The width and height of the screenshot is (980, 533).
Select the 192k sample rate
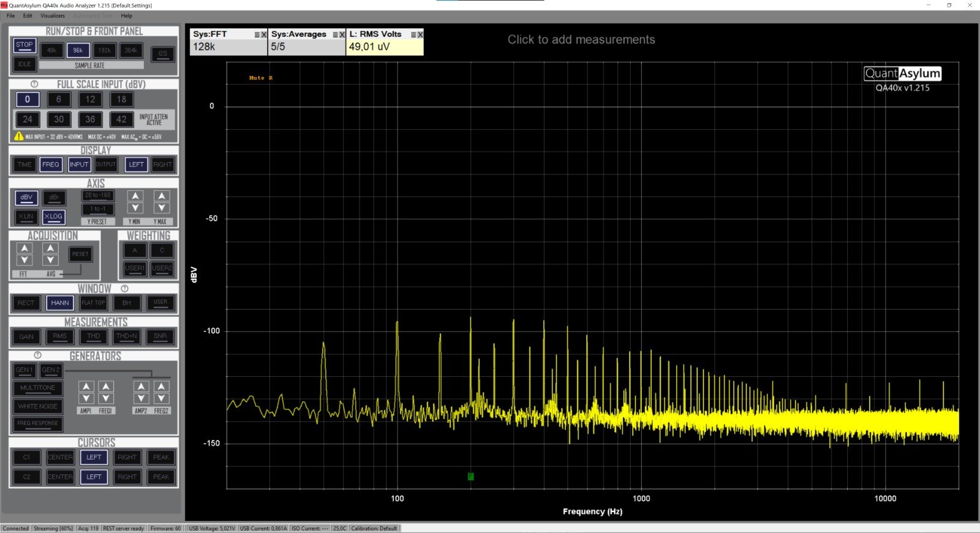104,50
